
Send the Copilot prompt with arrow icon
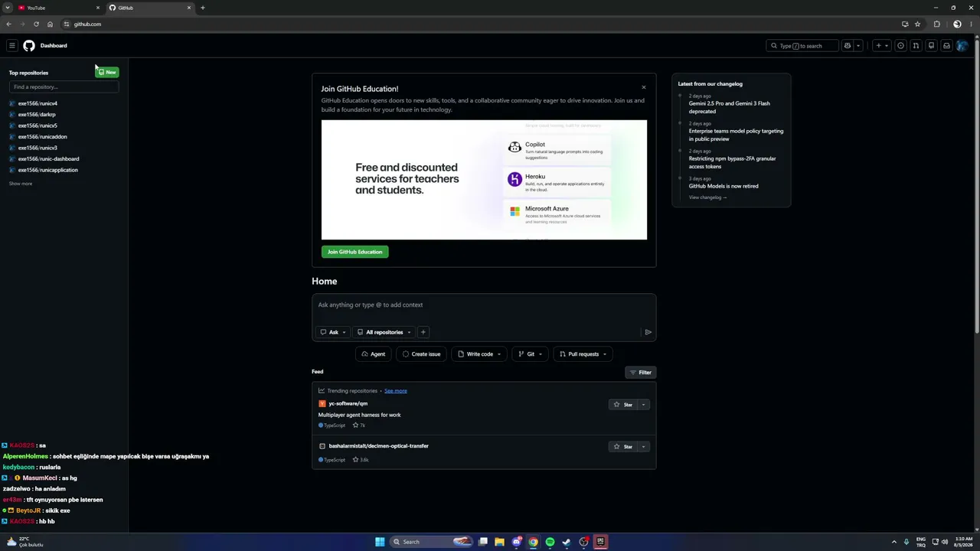coord(648,332)
